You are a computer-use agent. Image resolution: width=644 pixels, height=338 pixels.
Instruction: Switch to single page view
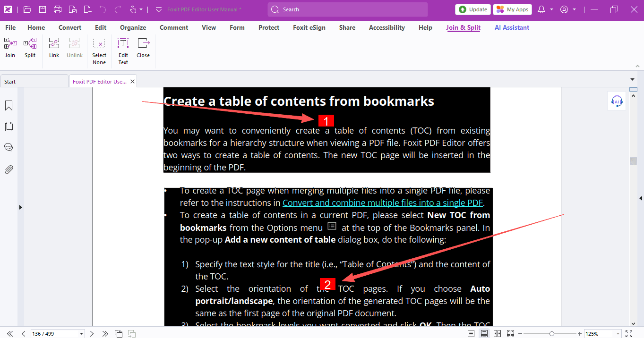471,334
